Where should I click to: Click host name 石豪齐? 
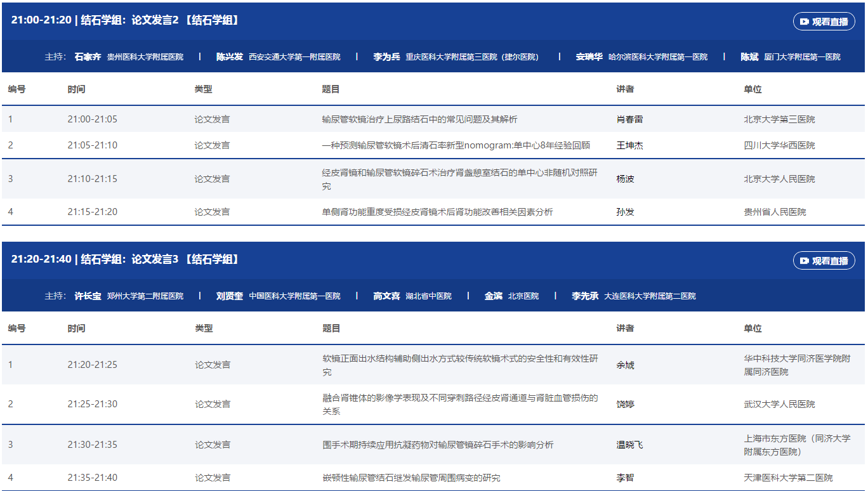pos(88,57)
